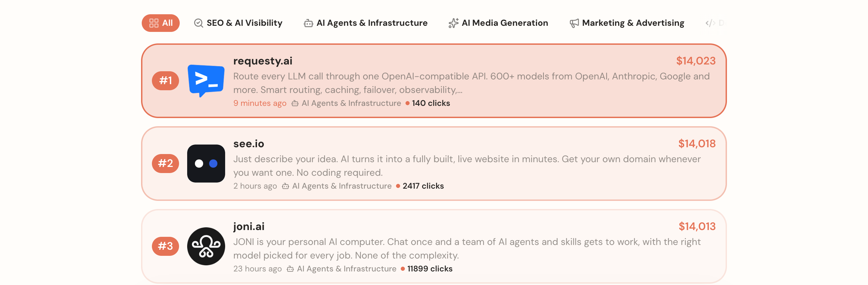This screenshot has height=285, width=868.
Task: Click the #1 rank badge
Action: coord(165,81)
